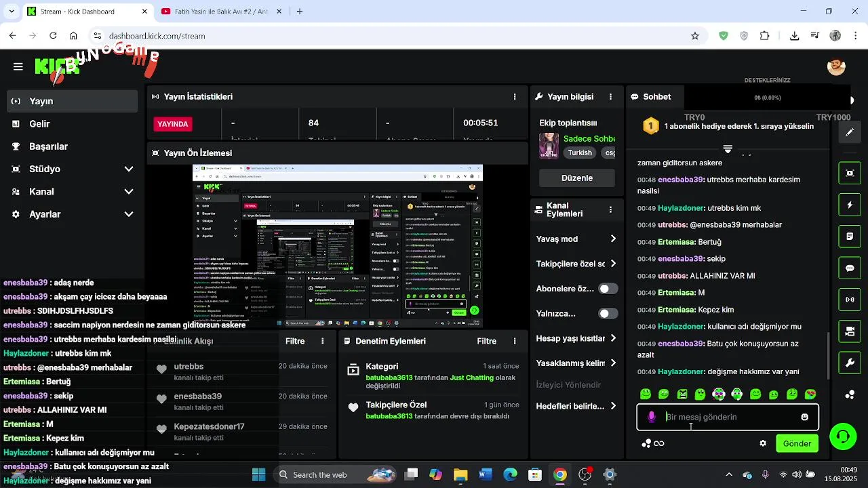Open Yayın İstatistikleri three-dot options menu

tap(515, 97)
